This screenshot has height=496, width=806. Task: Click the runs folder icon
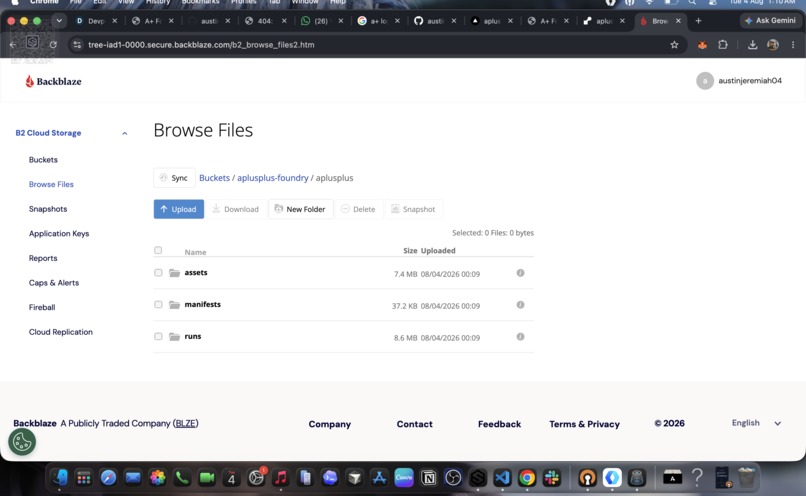174,337
